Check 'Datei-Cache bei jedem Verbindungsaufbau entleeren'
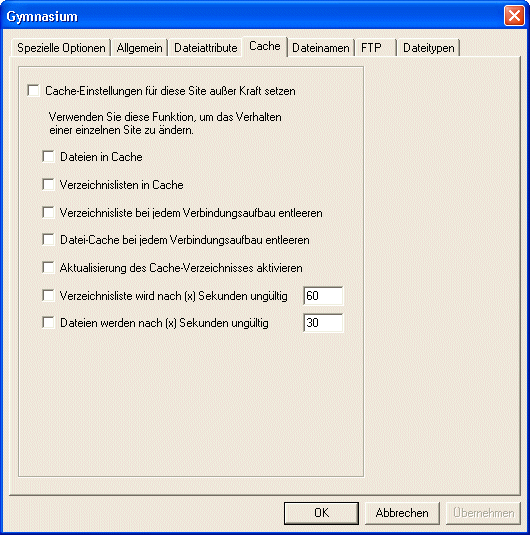The height and width of the screenshot is (535, 530). click(48, 240)
